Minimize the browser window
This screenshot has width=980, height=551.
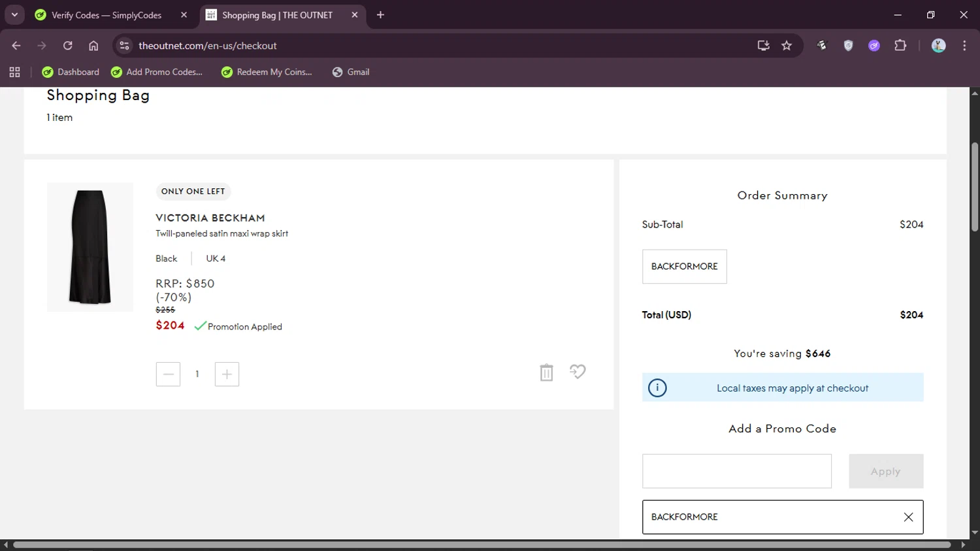pos(898,14)
